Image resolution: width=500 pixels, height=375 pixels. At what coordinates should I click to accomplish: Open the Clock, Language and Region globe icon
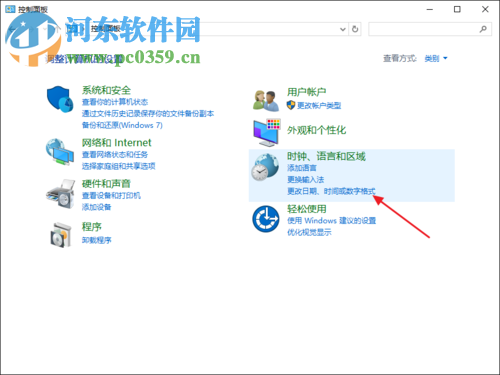point(265,167)
